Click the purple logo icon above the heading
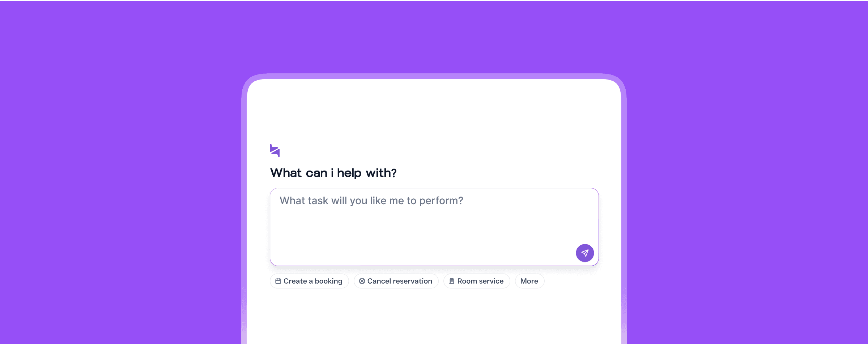Viewport: 868px width, 344px height. pyautogui.click(x=275, y=150)
